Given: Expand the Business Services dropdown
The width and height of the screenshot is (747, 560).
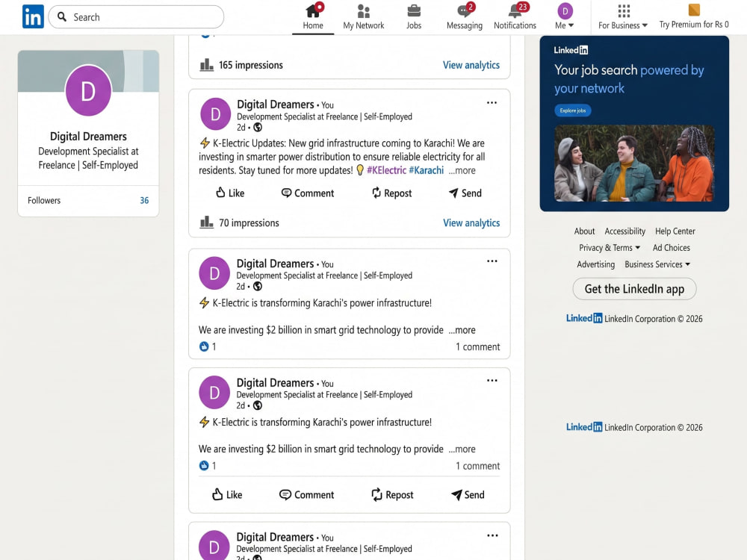Looking at the screenshot, I should click(657, 264).
